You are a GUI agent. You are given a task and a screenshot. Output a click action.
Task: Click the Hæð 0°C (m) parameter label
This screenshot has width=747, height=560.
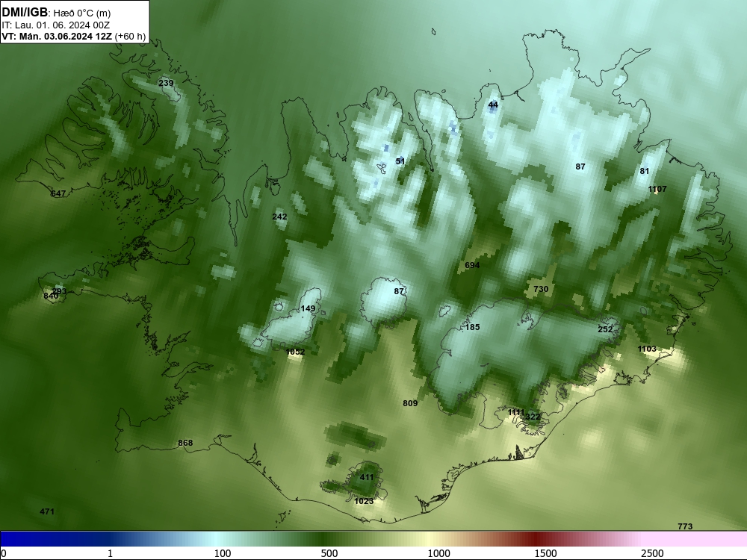coord(82,13)
